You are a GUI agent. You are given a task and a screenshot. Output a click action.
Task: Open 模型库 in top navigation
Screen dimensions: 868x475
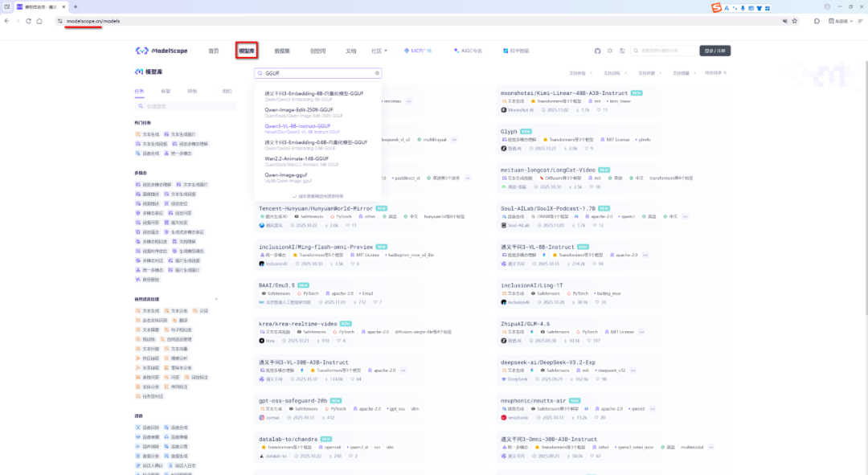coord(247,51)
